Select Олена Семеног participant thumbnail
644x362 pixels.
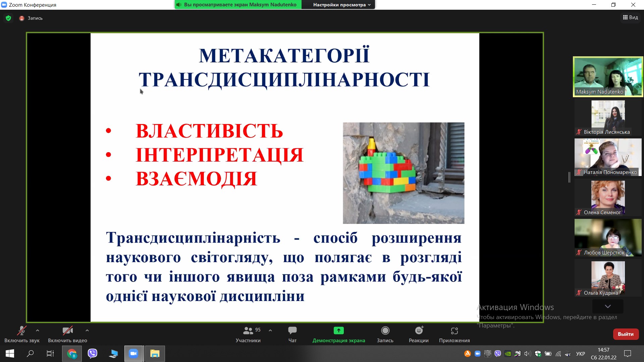coord(608,197)
